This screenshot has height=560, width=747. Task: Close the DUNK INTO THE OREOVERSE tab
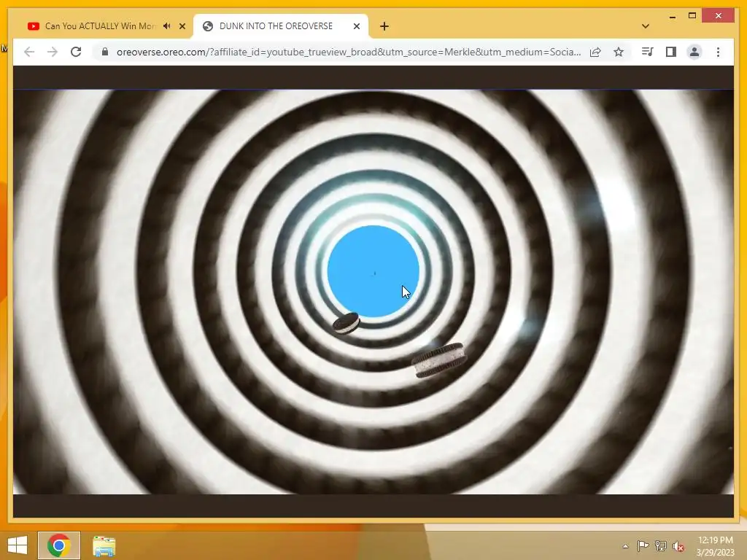pyautogui.click(x=356, y=26)
